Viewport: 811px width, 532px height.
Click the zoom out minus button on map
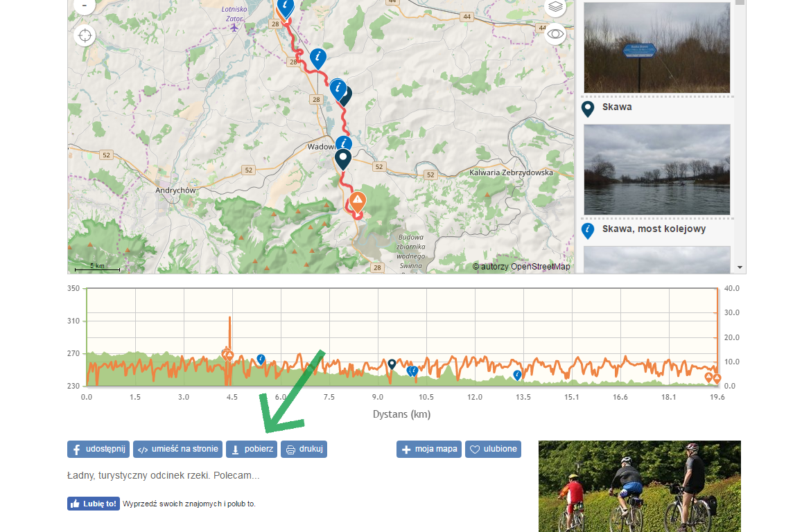[85, 5]
